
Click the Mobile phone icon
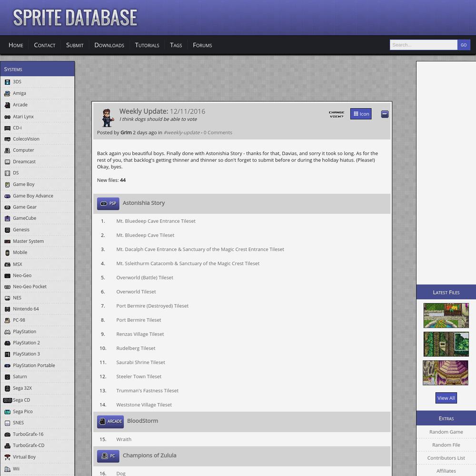point(7,253)
